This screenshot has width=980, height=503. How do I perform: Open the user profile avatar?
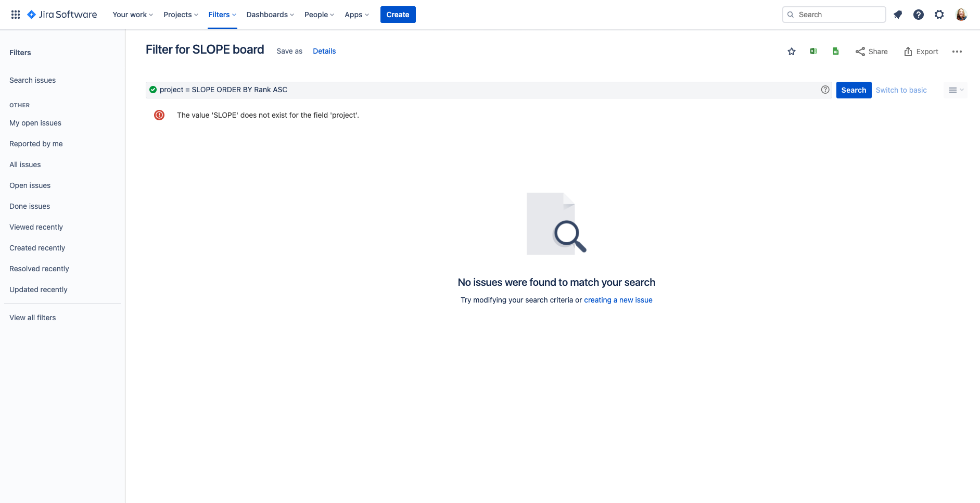pos(961,15)
